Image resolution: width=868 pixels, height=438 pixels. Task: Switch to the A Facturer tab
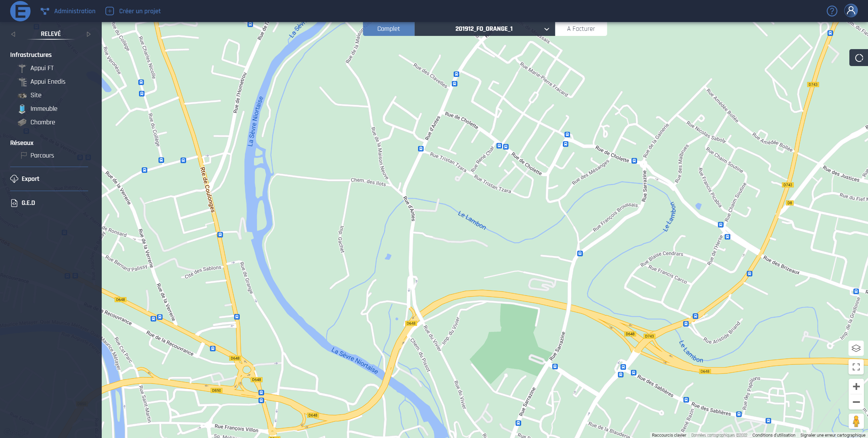pos(580,29)
